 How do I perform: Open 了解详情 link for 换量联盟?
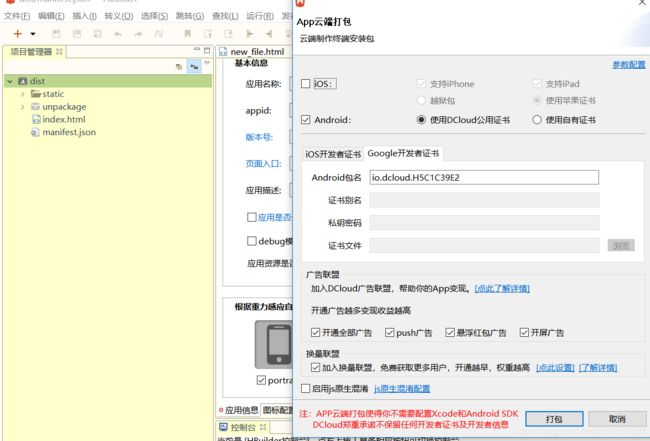(598, 368)
